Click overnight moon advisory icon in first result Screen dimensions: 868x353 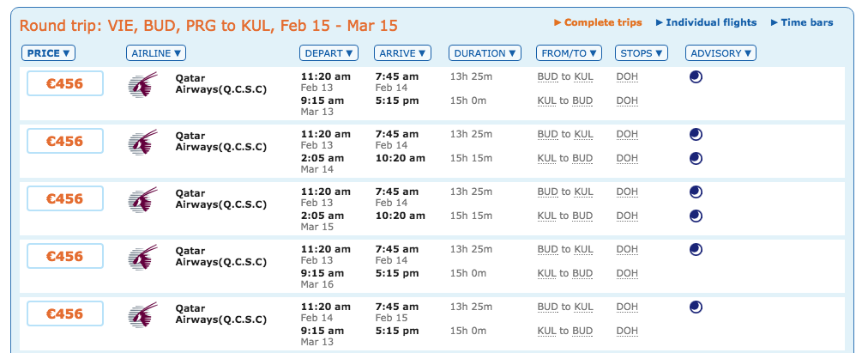tap(696, 76)
